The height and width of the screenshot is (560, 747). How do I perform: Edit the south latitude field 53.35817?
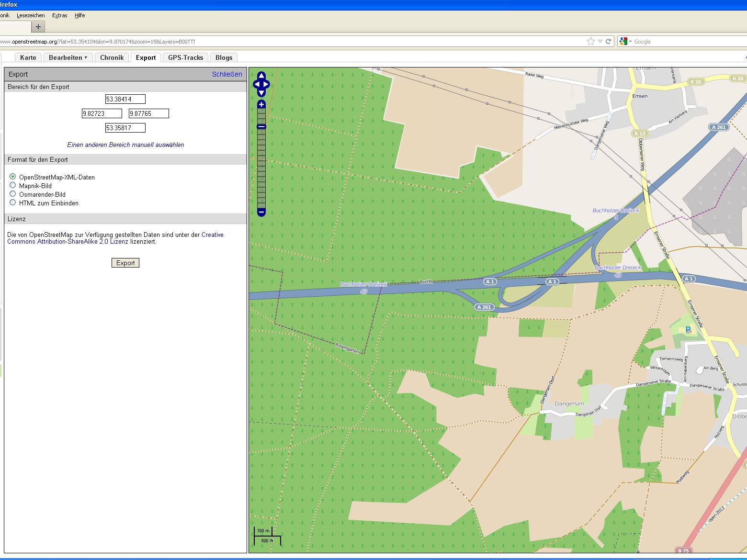tap(125, 128)
